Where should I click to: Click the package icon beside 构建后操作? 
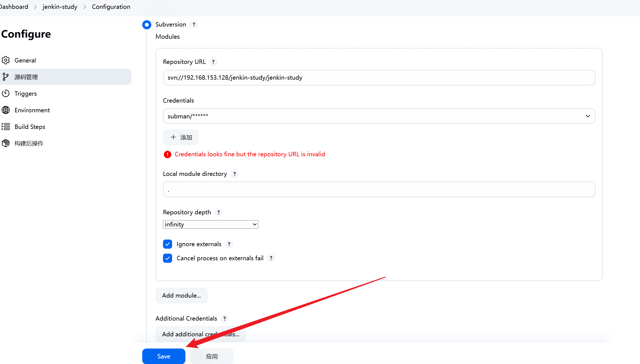pyautogui.click(x=6, y=143)
